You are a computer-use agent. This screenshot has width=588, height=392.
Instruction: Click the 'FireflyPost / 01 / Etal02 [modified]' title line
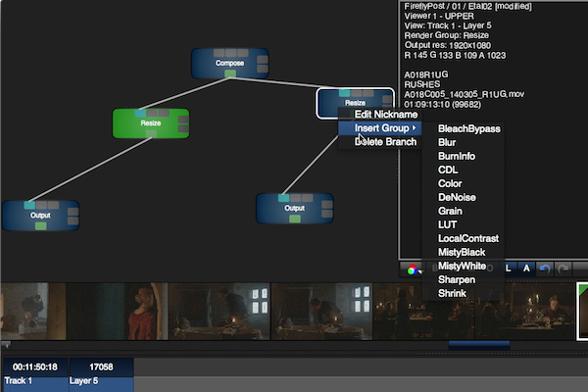pyautogui.click(x=467, y=7)
